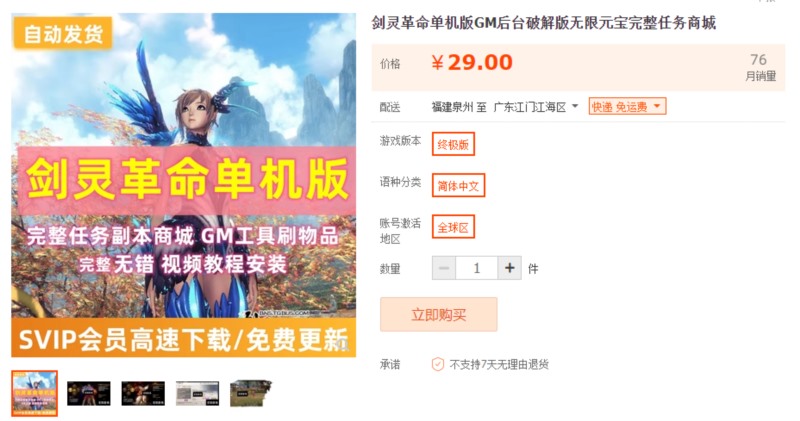Open the 广东江门江海区 destination dropdown
Screen dimensions: 800x421
[x=536, y=107]
